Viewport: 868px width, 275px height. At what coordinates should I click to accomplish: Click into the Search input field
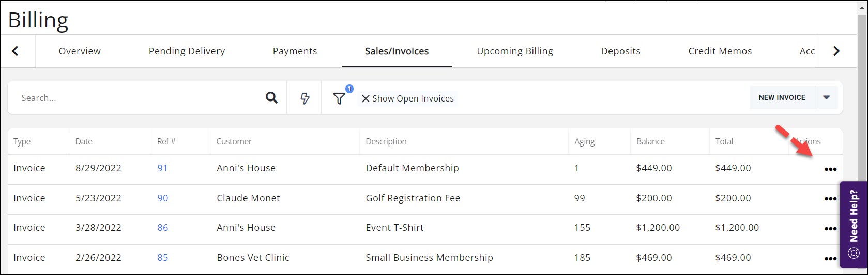tap(140, 98)
